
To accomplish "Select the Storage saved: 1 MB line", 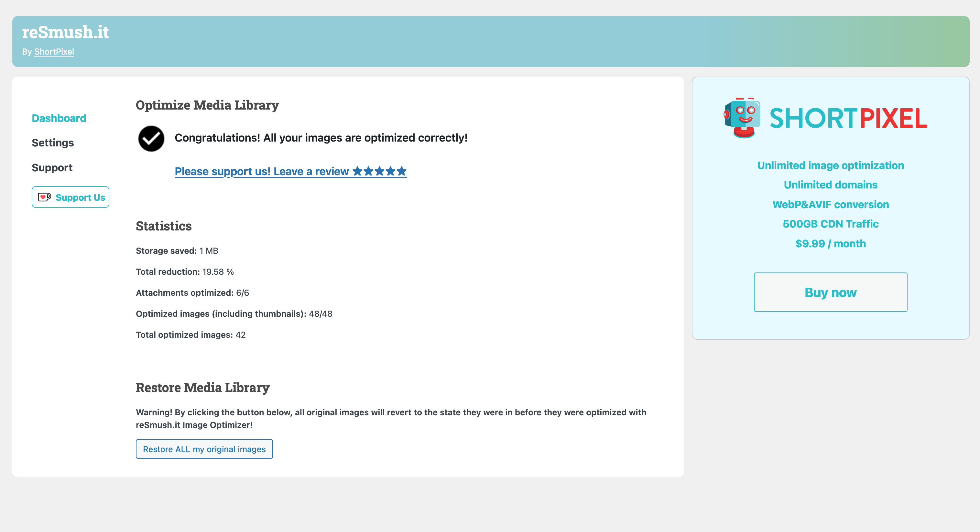I will coord(177,251).
